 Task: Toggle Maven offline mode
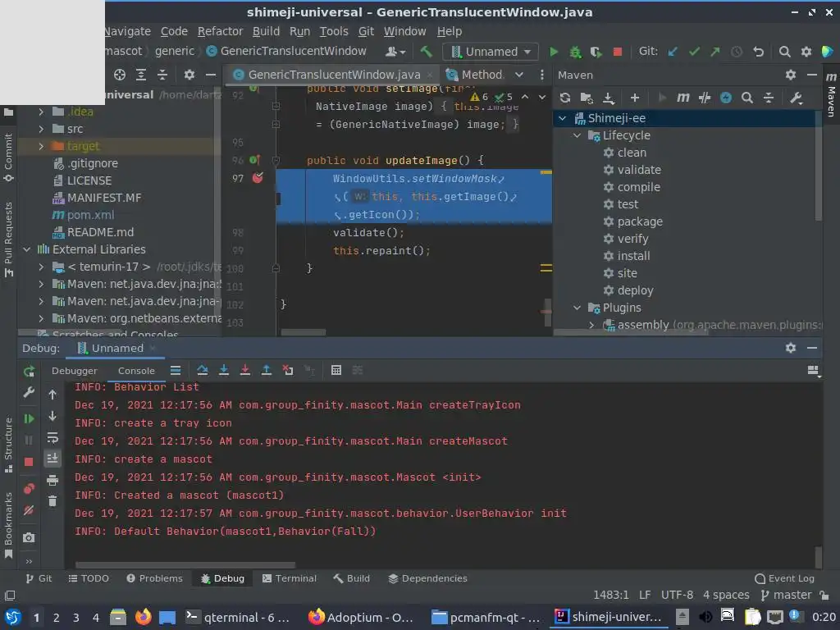(705, 98)
